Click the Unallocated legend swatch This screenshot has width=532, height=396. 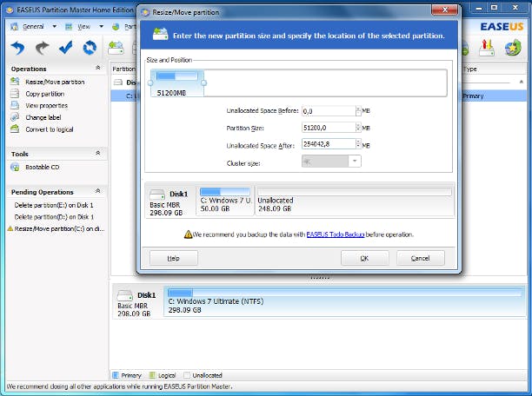click(187, 375)
